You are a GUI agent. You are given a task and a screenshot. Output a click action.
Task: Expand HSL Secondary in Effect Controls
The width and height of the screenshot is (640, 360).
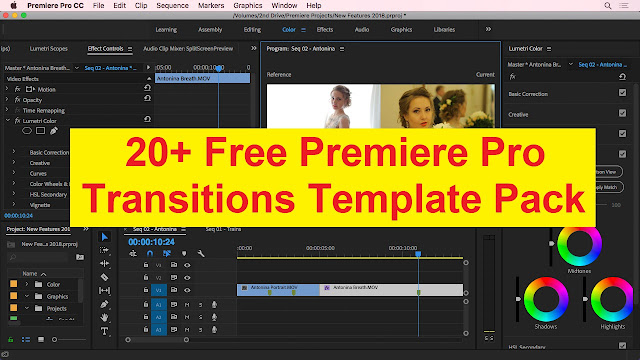coord(13,194)
